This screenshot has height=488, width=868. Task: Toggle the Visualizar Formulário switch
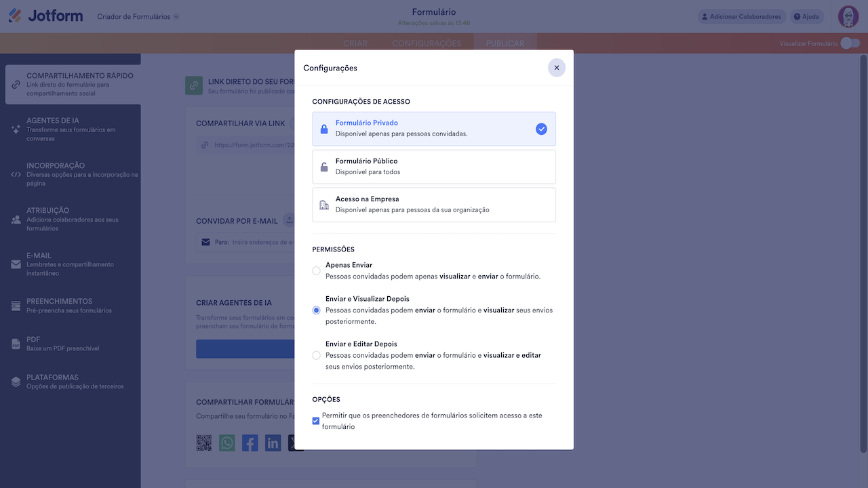point(850,43)
